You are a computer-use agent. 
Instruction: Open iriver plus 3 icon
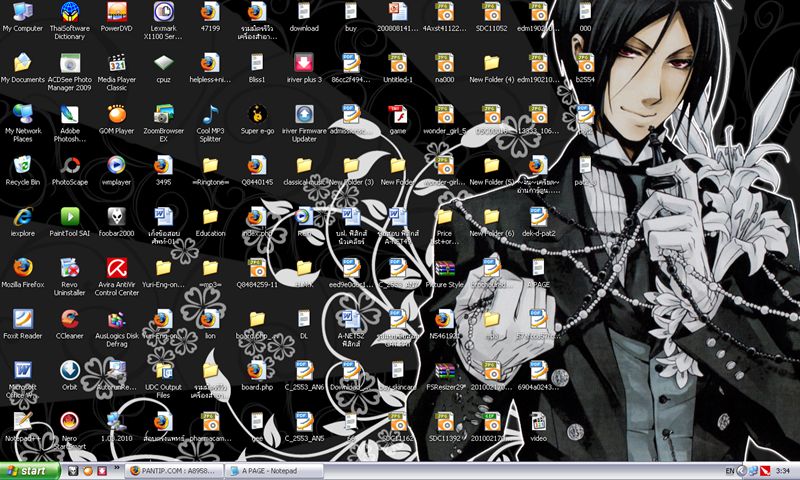pyautogui.click(x=304, y=63)
